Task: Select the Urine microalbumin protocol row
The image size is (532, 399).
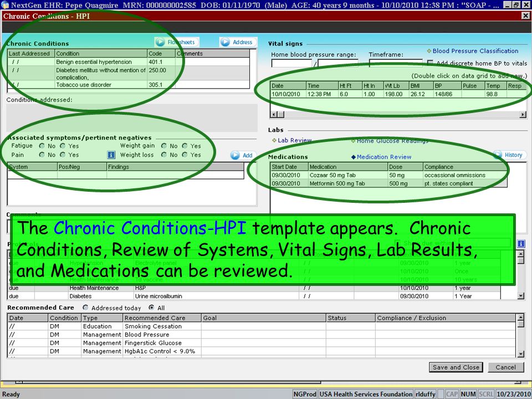Action: [x=254, y=296]
